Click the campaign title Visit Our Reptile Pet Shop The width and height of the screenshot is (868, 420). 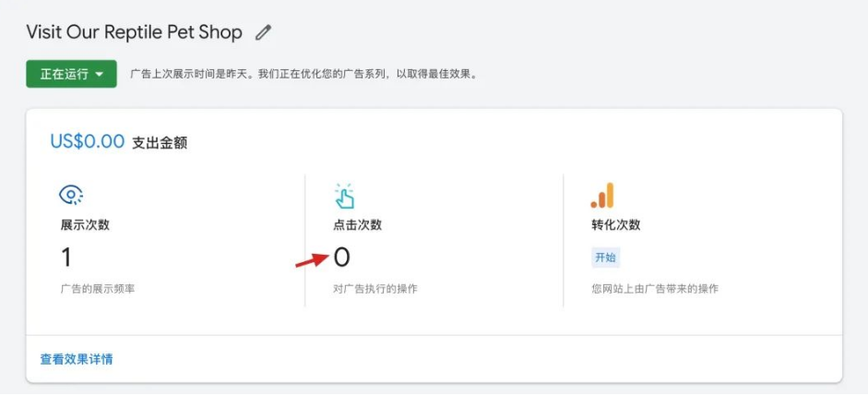(134, 32)
